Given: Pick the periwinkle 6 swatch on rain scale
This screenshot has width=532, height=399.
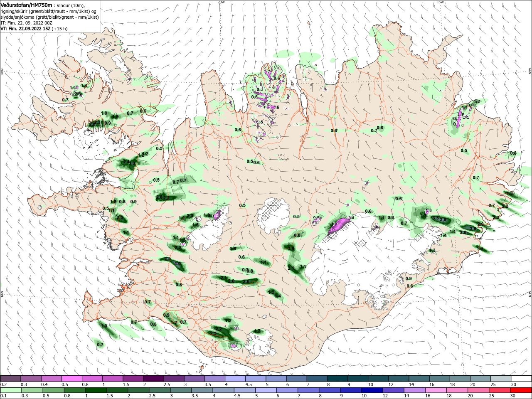Looking at the screenshot, I should (287, 390).
